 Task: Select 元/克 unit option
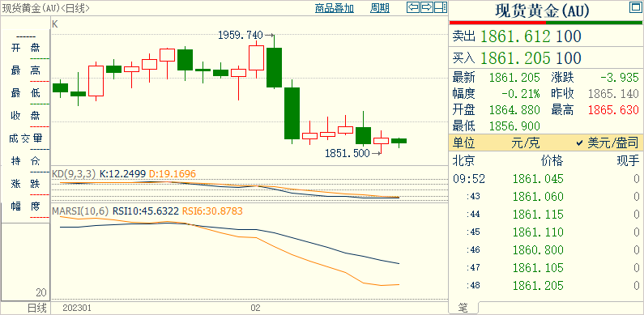click(525, 143)
